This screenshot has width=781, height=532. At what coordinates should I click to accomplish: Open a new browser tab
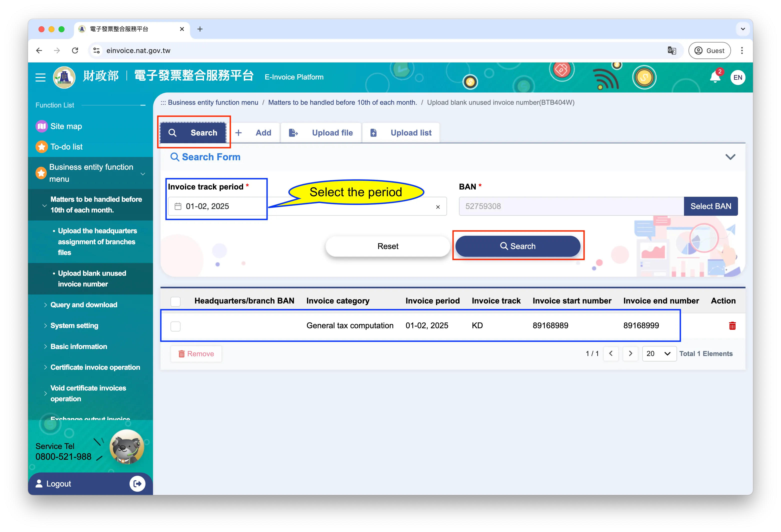click(x=199, y=29)
